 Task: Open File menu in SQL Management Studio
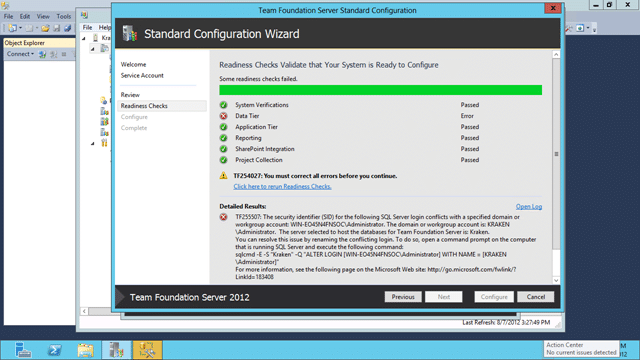pos(8,16)
